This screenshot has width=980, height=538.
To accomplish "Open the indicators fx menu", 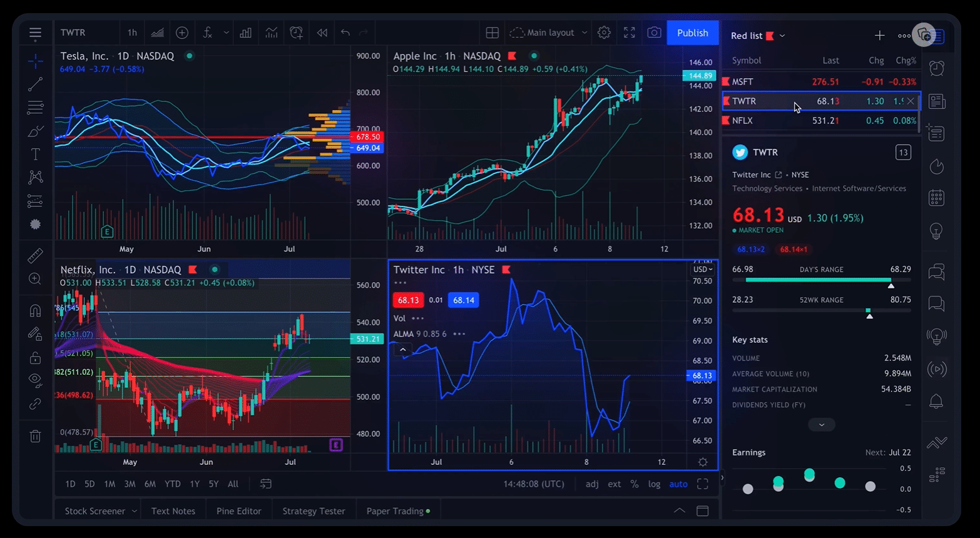I will (x=207, y=33).
